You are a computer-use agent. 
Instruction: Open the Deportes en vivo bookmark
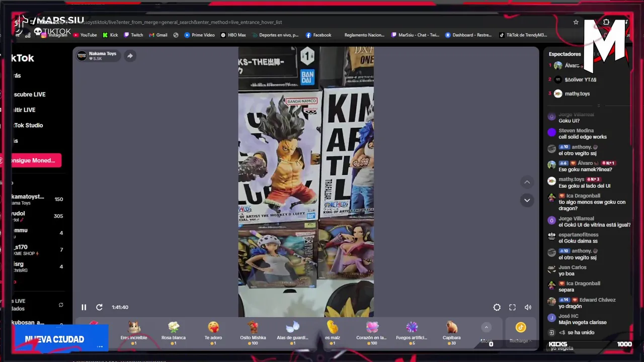[x=275, y=35]
